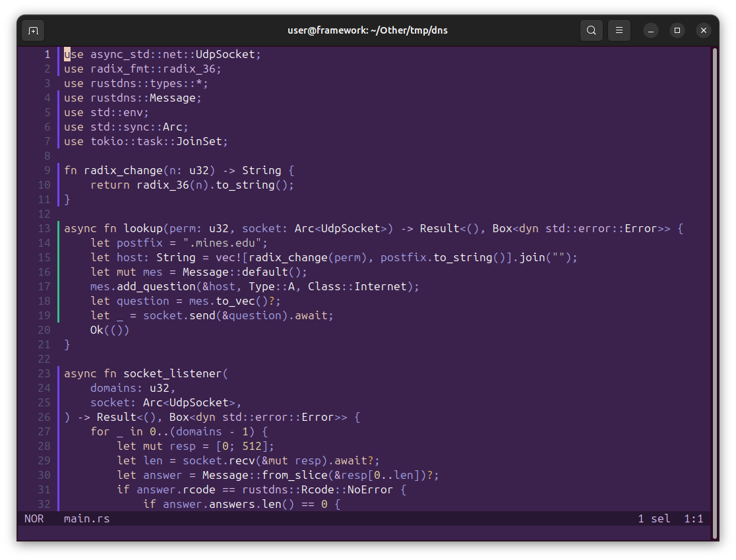Click 'domains: u32' parameter on line 24

click(x=130, y=389)
